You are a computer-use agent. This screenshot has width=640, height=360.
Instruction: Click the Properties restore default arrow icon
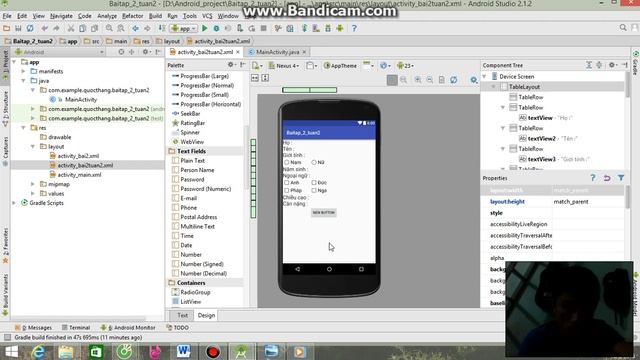click(607, 178)
